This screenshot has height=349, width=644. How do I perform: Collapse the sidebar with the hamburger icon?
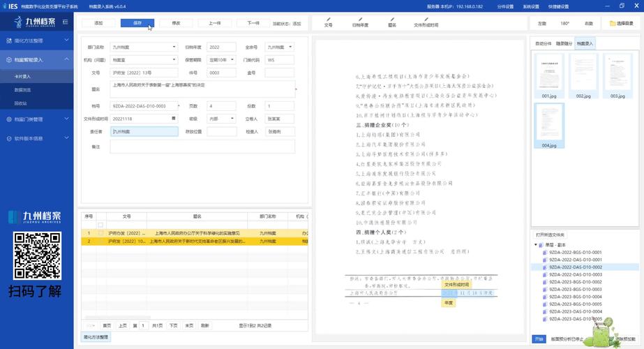(x=65, y=22)
